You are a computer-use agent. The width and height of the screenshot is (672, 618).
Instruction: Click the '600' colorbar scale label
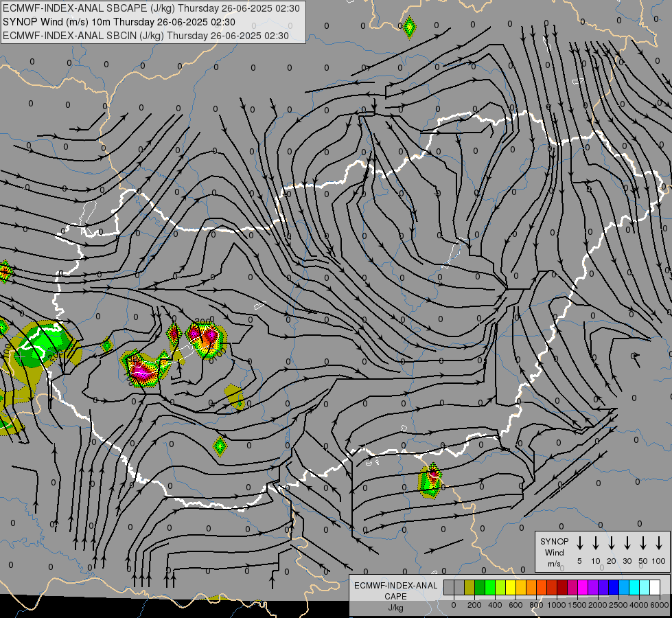click(515, 605)
